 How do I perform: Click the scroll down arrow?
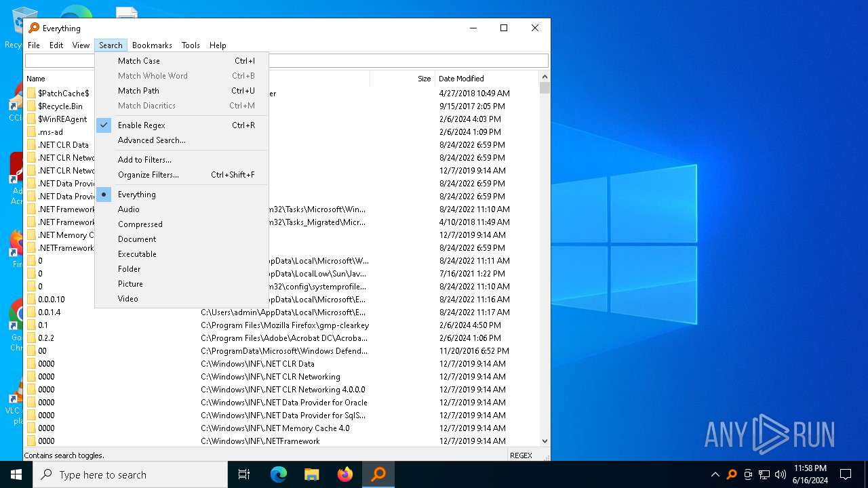[x=545, y=441]
